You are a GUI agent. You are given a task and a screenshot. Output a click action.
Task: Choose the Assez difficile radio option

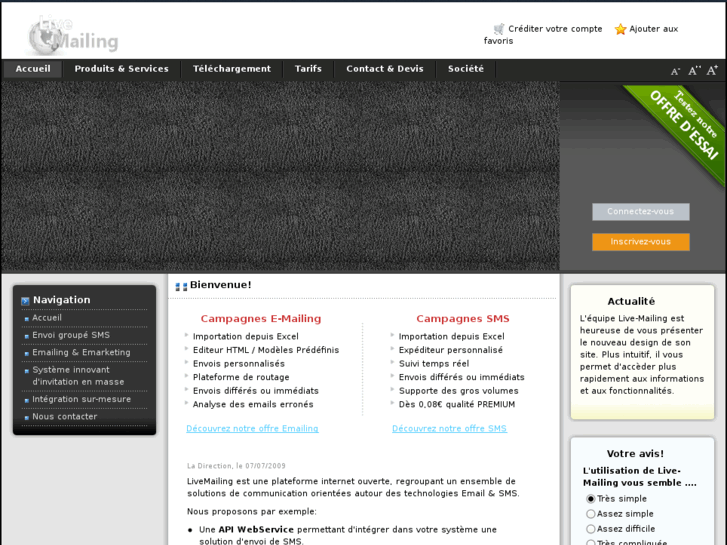(590, 529)
